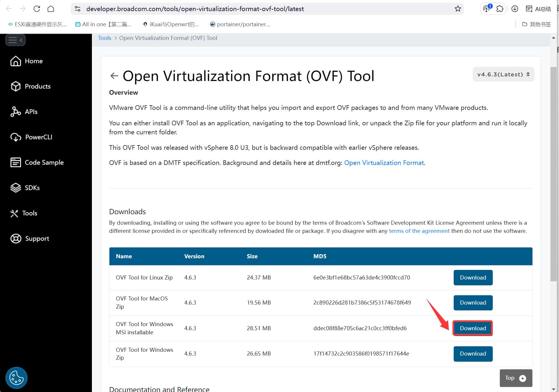Open the Products cube icon
559x392 pixels.
tap(15, 87)
